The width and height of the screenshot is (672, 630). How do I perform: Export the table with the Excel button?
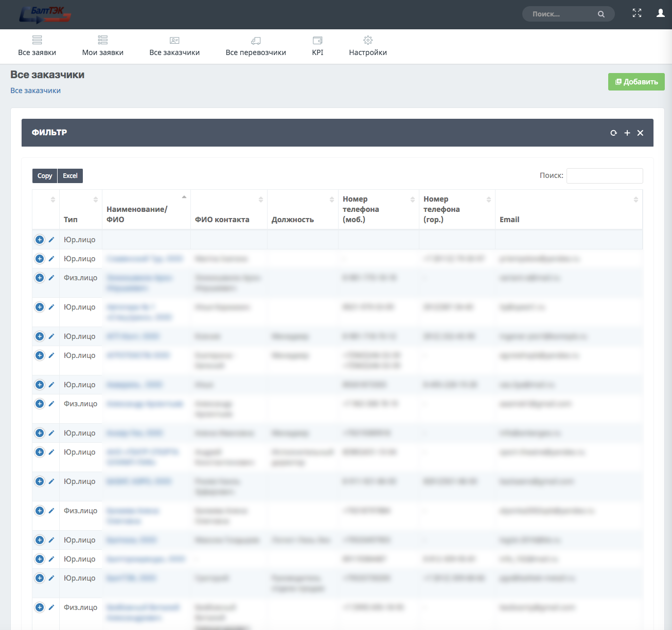[x=70, y=176]
